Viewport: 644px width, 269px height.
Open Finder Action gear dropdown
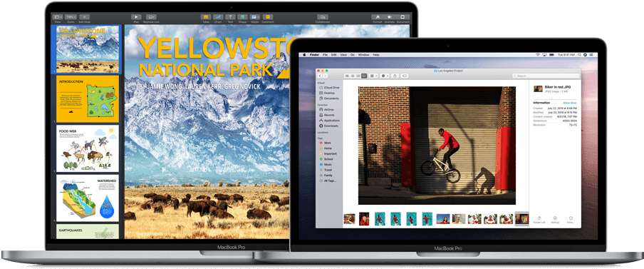click(385, 76)
